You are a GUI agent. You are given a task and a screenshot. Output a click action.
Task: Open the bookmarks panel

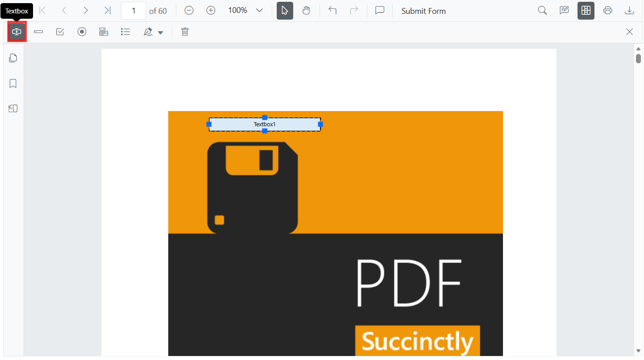13,83
